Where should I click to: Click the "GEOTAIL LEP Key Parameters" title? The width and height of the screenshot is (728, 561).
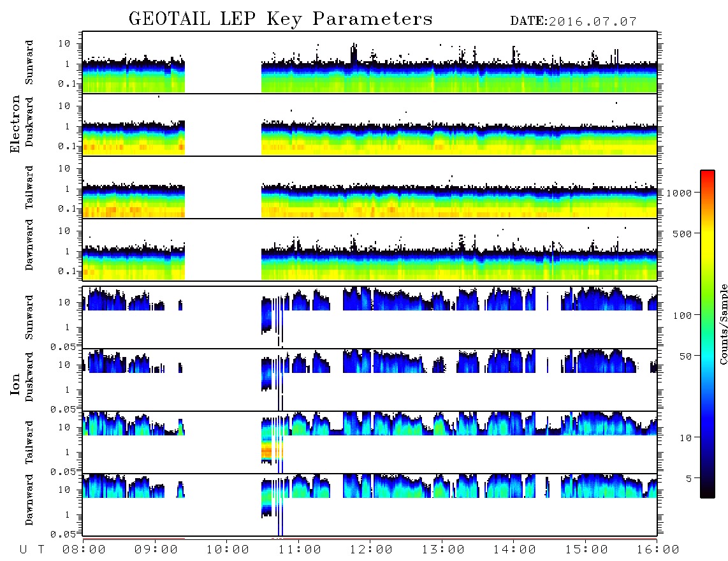pos(280,20)
